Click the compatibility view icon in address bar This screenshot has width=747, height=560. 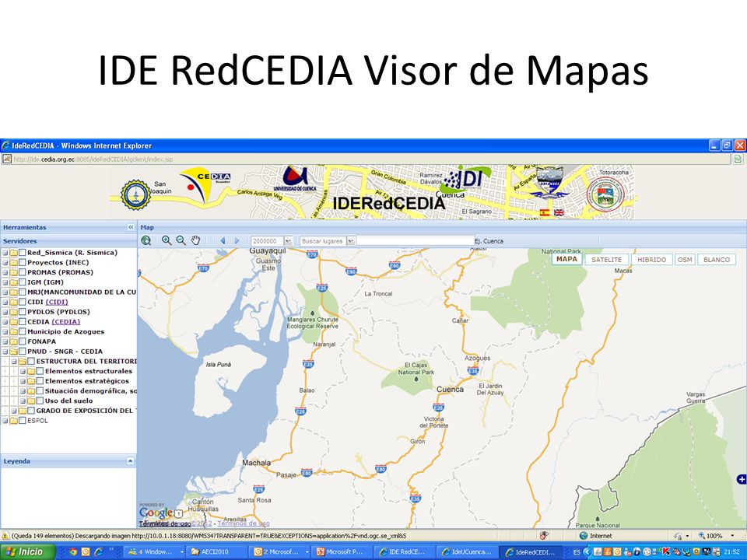click(x=738, y=159)
